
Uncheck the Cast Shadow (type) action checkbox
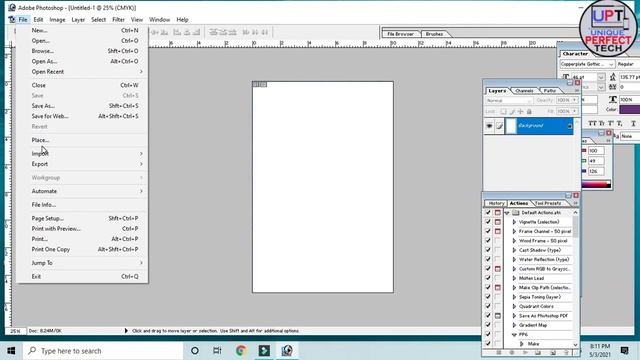(x=488, y=250)
